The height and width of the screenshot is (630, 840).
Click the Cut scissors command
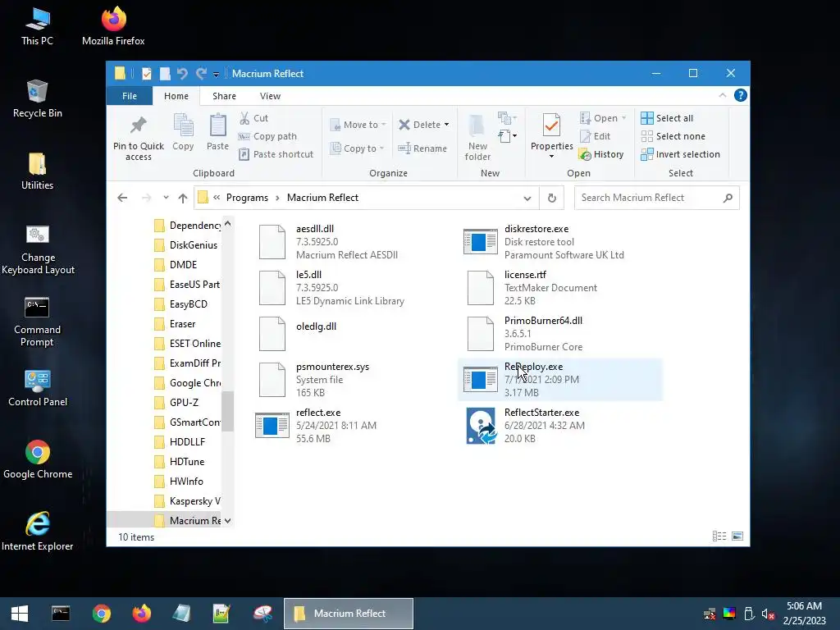click(x=253, y=118)
